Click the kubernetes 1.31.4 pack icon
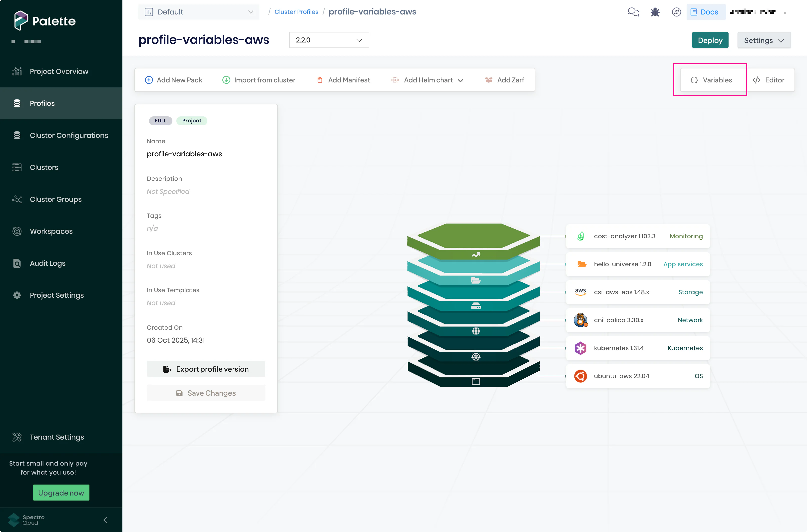The height and width of the screenshot is (532, 807). [x=580, y=348]
